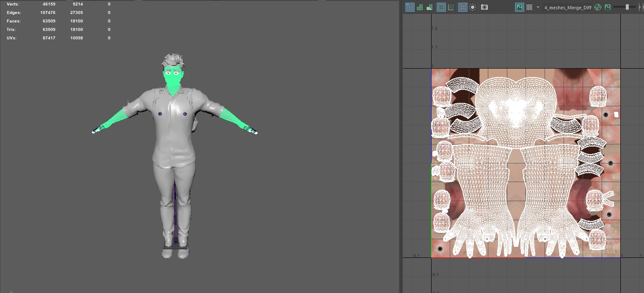Toggle texture borders display icon
This screenshot has width=644, height=293.
441,7
